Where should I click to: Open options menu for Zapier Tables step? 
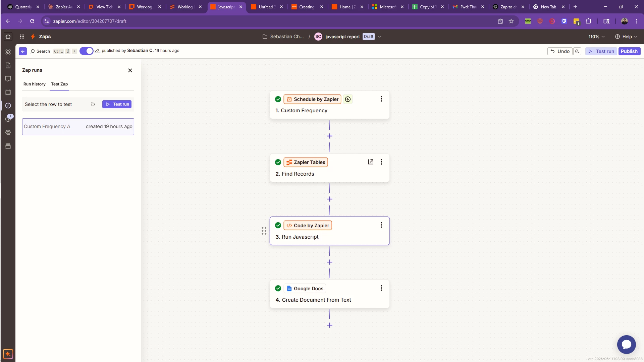(381, 162)
